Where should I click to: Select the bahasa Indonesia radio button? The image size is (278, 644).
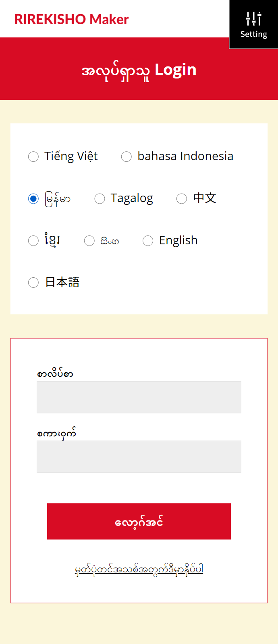coord(127,157)
